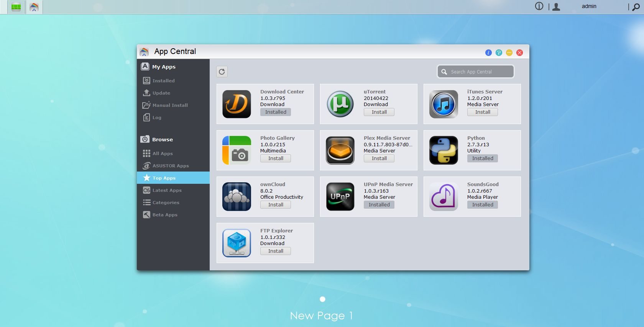Click the blue info button in title bar
This screenshot has height=327, width=644.
[488, 53]
